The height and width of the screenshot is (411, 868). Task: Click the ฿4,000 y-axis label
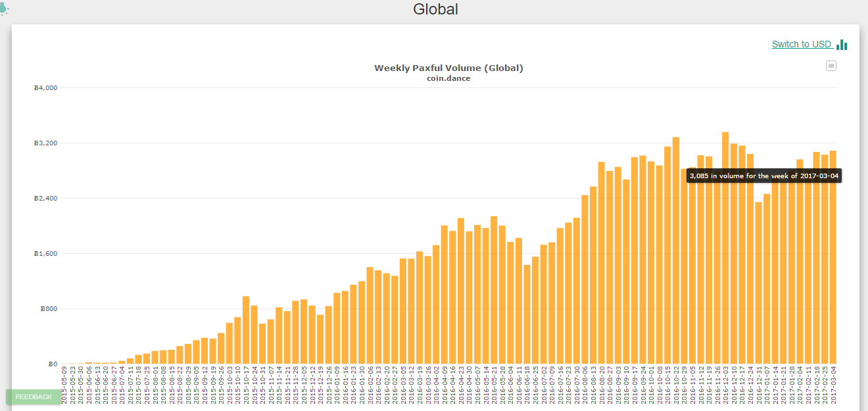point(45,88)
